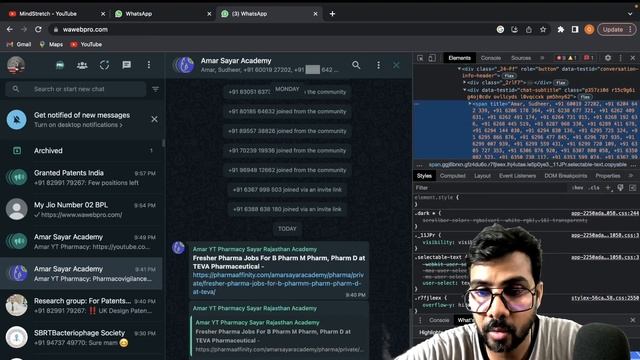Open a new browser tab
The width and height of the screenshot is (640, 360).
coord(332,13)
